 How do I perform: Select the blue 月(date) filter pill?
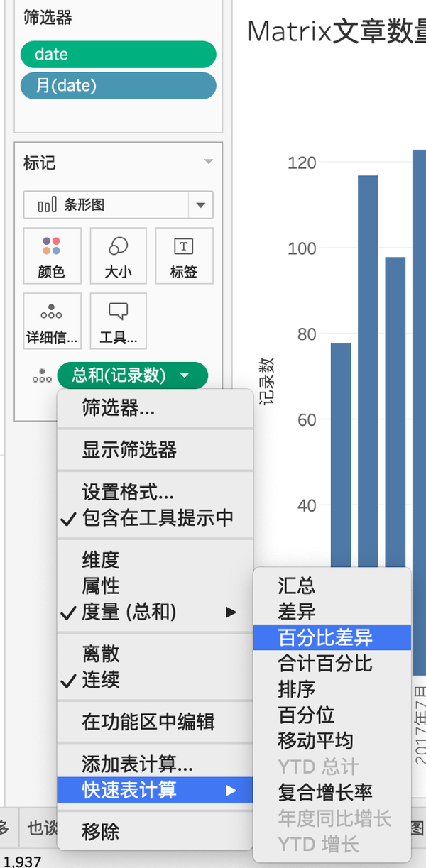(x=118, y=85)
